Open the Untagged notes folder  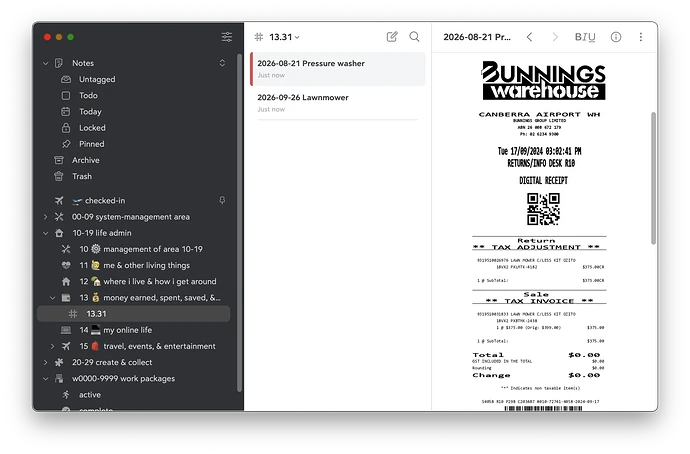pos(97,79)
